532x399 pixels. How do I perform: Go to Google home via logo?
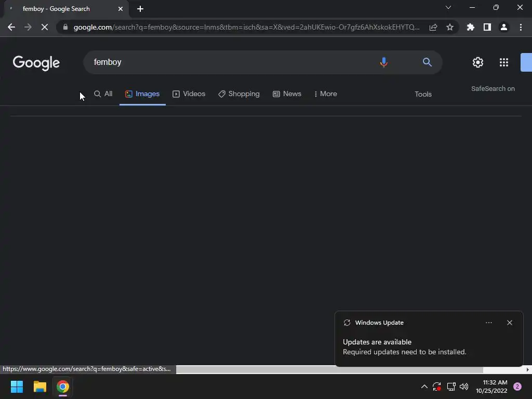pos(36,63)
